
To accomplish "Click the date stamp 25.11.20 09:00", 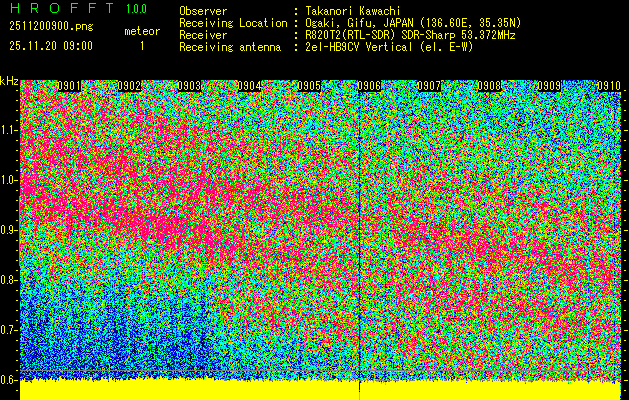I will [51, 46].
